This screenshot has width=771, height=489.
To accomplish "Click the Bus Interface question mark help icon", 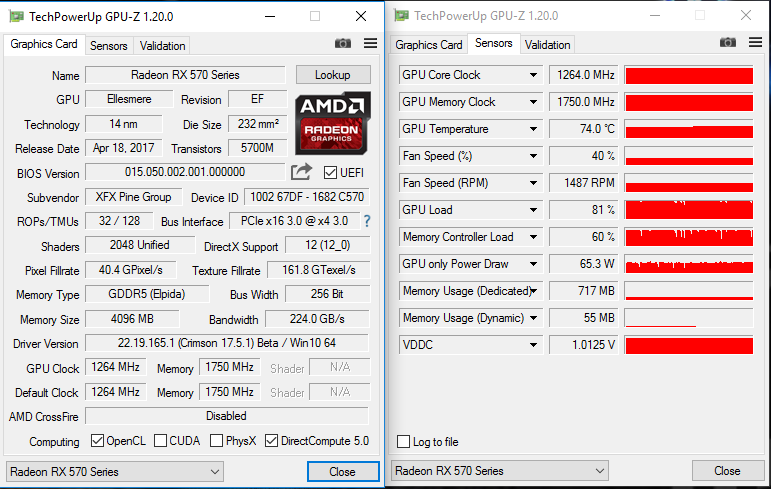I will tap(367, 221).
